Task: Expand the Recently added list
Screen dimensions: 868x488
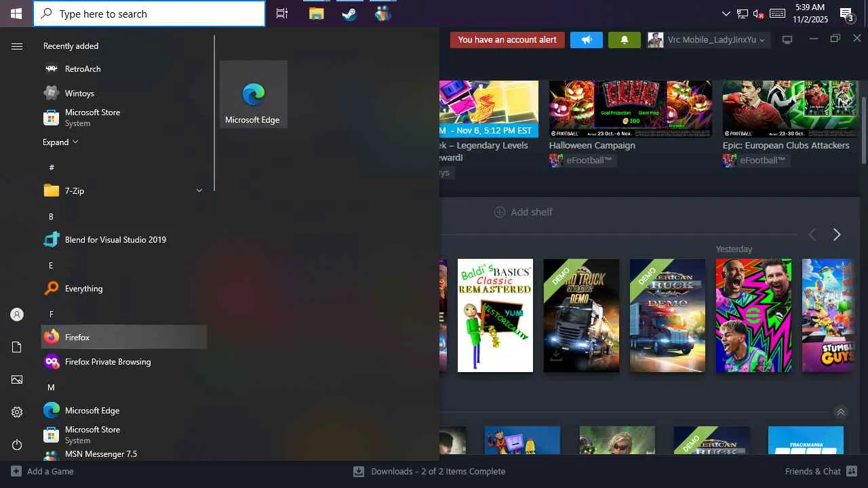Action: (60, 142)
